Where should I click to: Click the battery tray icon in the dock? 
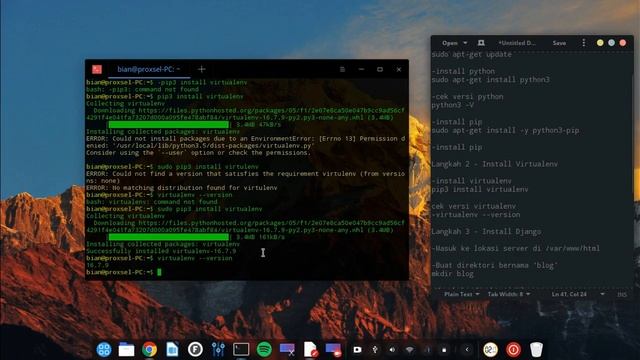(444, 349)
